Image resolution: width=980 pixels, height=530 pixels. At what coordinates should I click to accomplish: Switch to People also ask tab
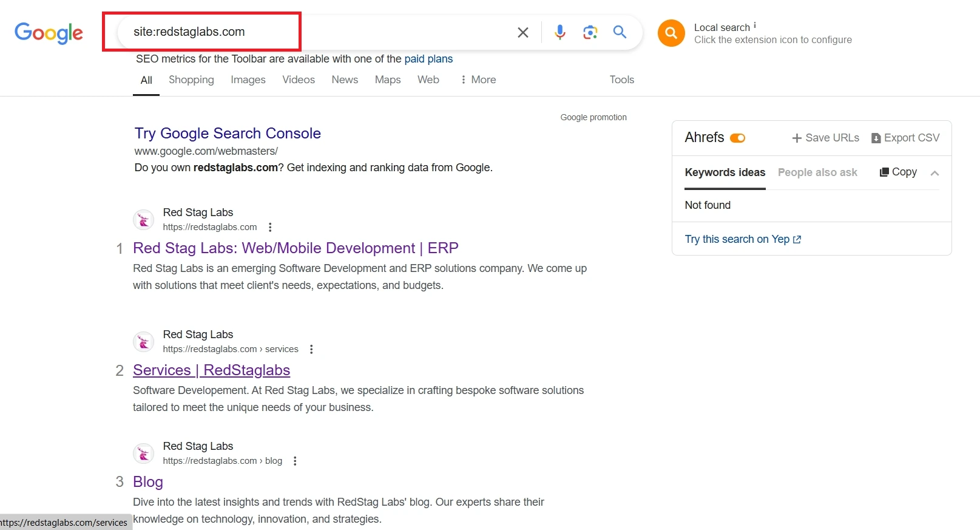point(817,172)
